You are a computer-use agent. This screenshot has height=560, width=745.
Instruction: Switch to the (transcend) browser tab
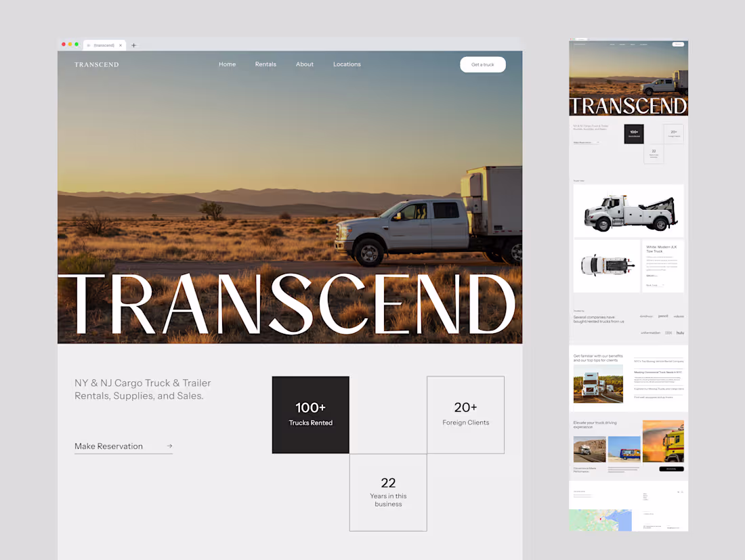tap(105, 45)
